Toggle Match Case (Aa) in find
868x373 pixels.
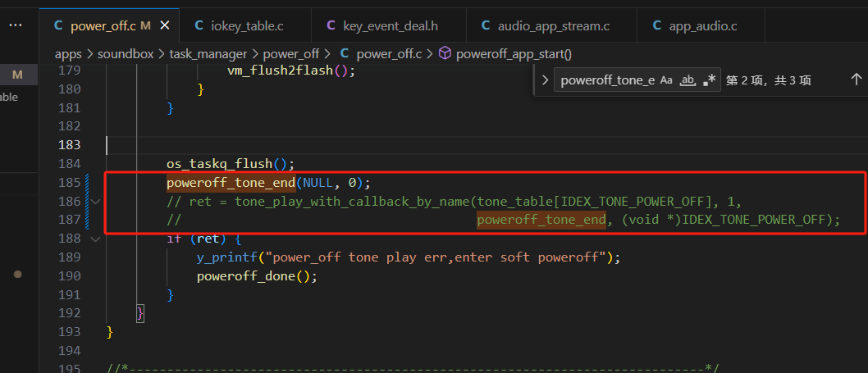coord(666,80)
